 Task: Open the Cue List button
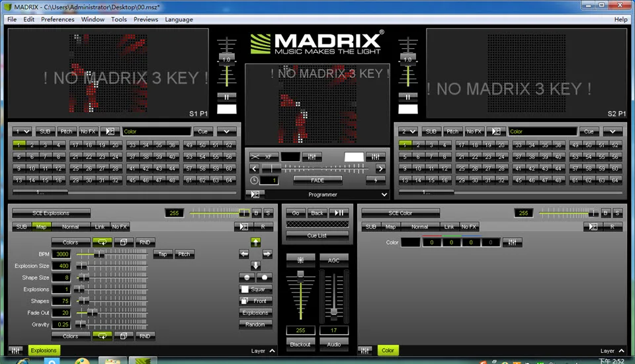(317, 235)
